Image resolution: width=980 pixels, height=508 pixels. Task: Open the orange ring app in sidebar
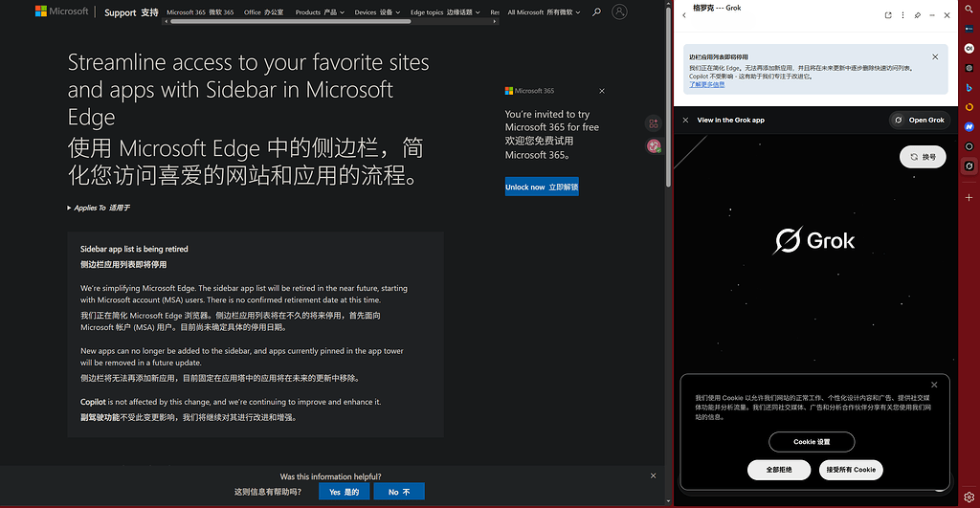pyautogui.click(x=969, y=107)
